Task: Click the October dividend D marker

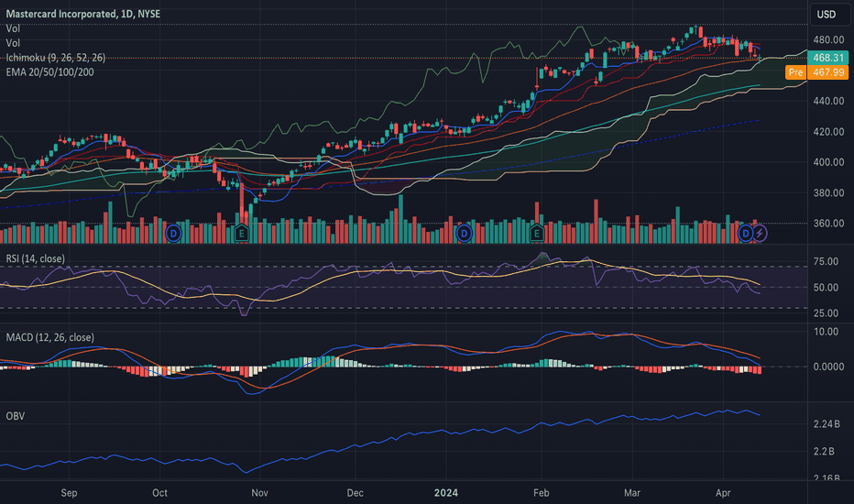Action: click(x=173, y=234)
